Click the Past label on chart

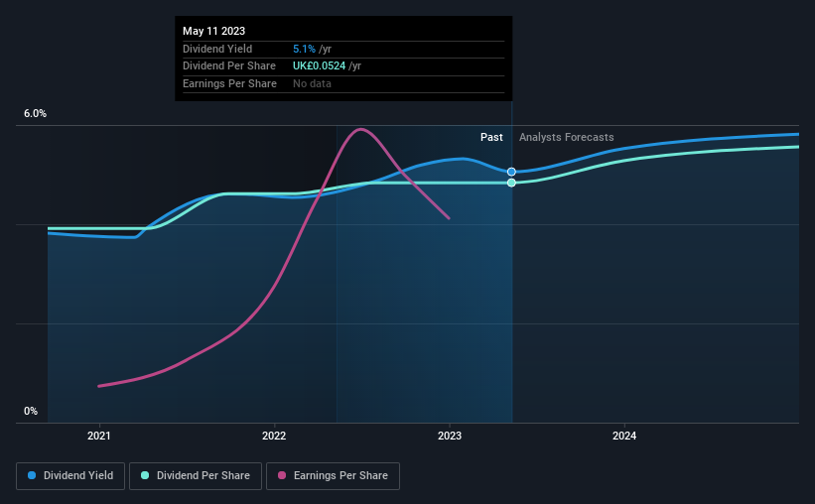coord(491,137)
